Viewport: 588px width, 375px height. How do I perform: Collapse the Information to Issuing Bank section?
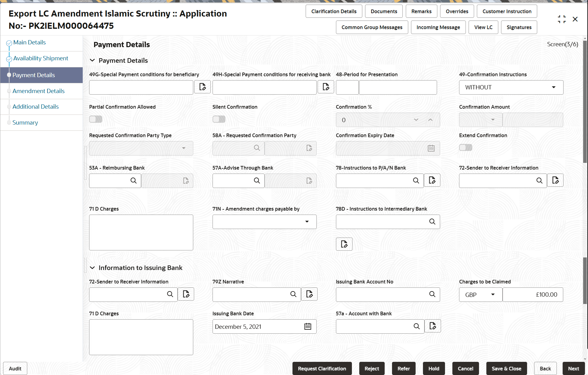coord(92,267)
